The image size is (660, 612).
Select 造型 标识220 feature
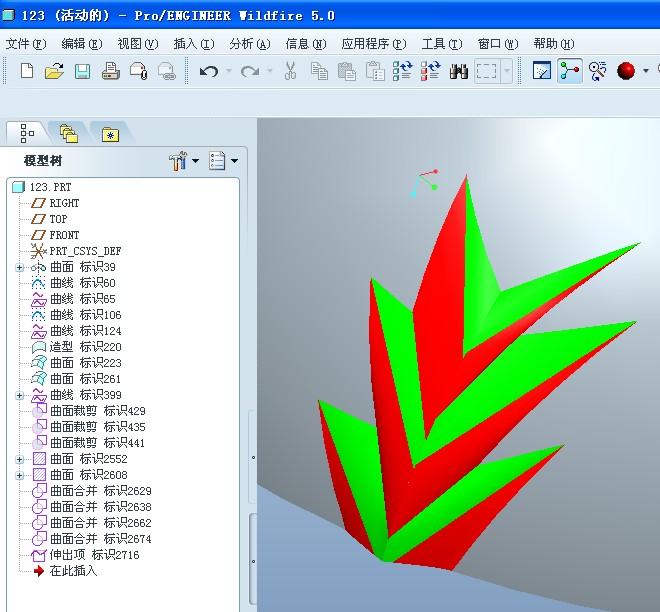(x=76, y=347)
